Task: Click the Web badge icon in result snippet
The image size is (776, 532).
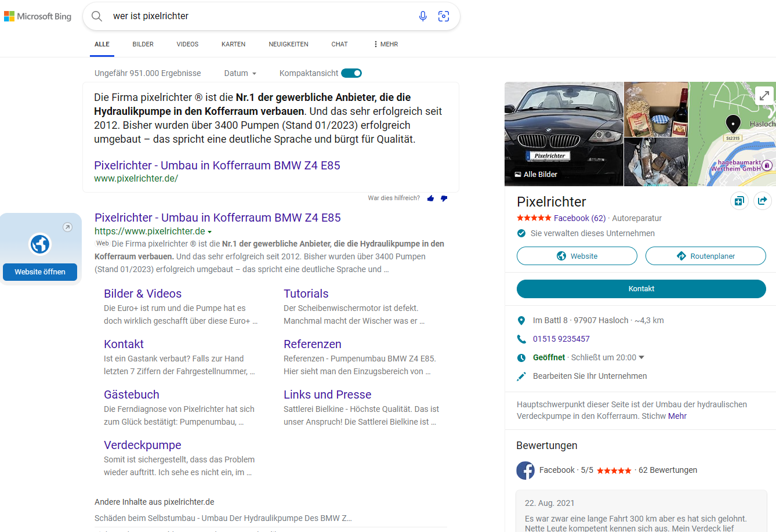Action: point(103,244)
